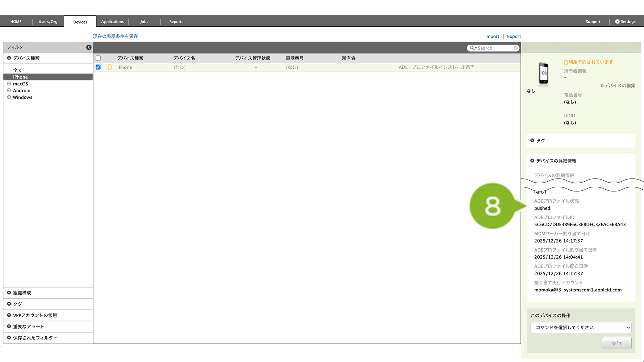Expand the macOS device type
Screen dimensions: 644x362
point(9,84)
